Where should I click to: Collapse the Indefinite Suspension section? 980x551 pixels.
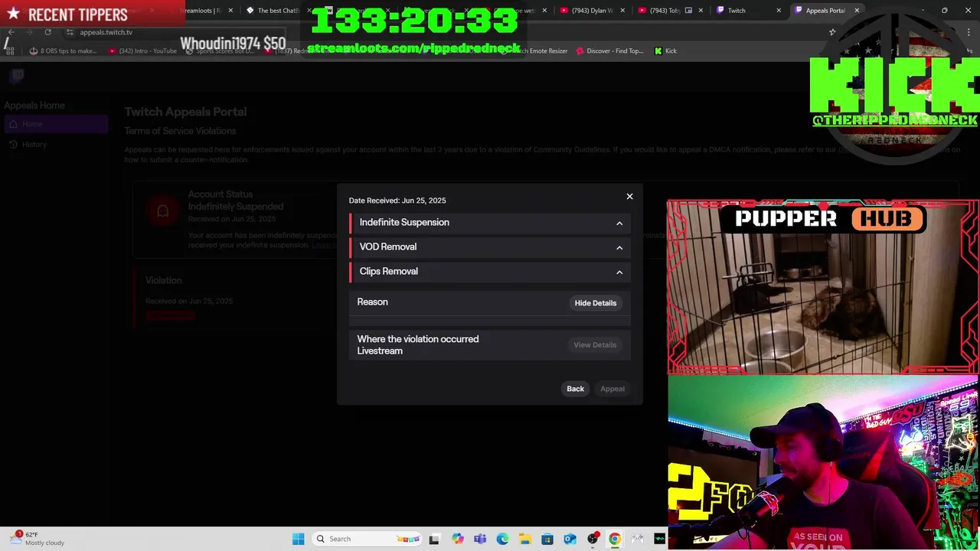619,223
